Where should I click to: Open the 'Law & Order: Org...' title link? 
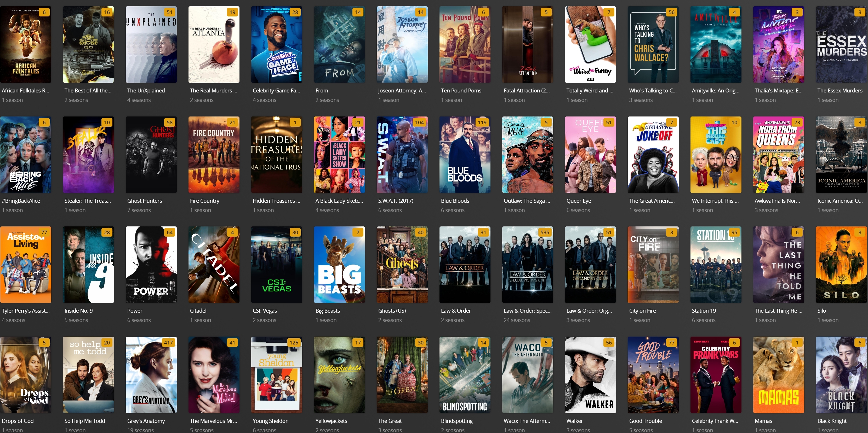(x=589, y=311)
